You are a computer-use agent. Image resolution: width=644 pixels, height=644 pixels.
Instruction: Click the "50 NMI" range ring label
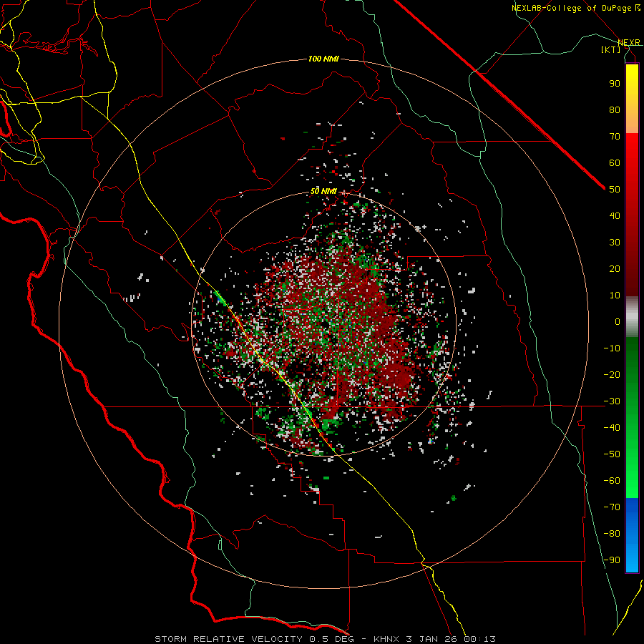click(323, 191)
